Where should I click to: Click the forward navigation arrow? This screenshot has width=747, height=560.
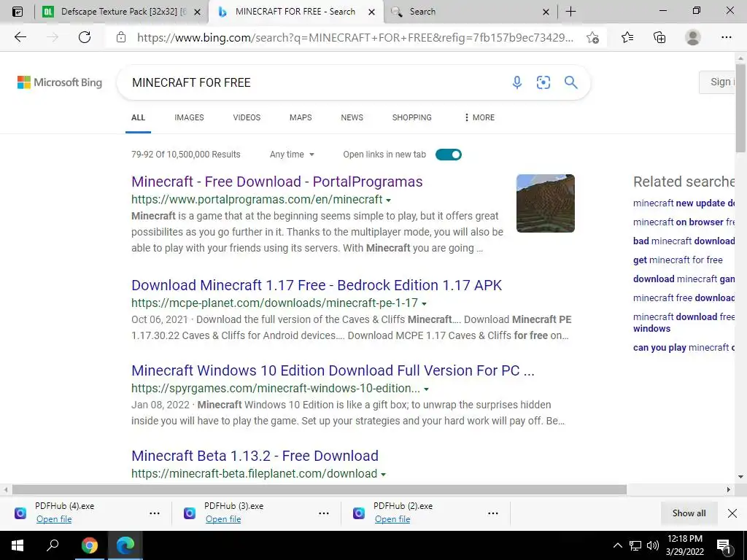[x=53, y=37]
